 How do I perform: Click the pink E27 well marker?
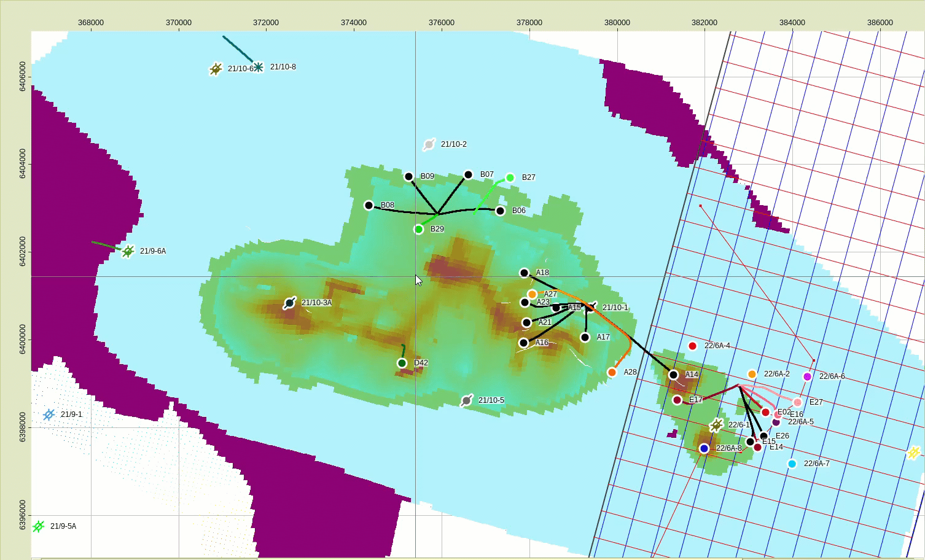pos(797,403)
